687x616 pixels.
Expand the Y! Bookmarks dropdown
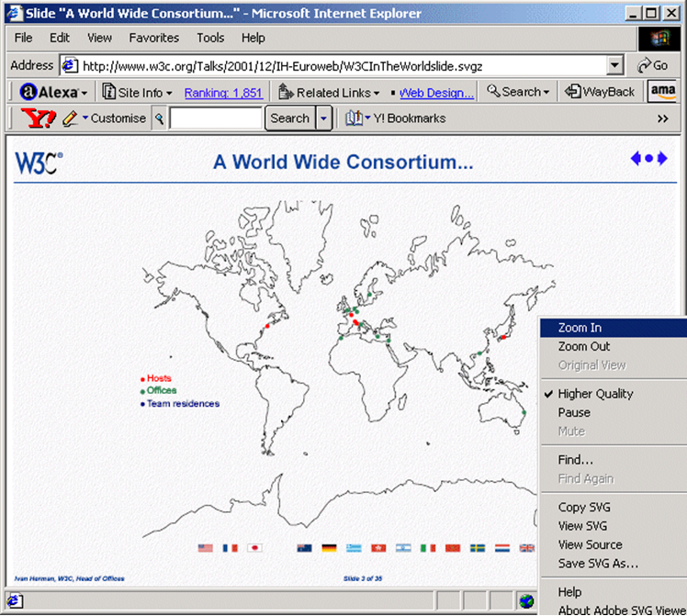click(367, 118)
